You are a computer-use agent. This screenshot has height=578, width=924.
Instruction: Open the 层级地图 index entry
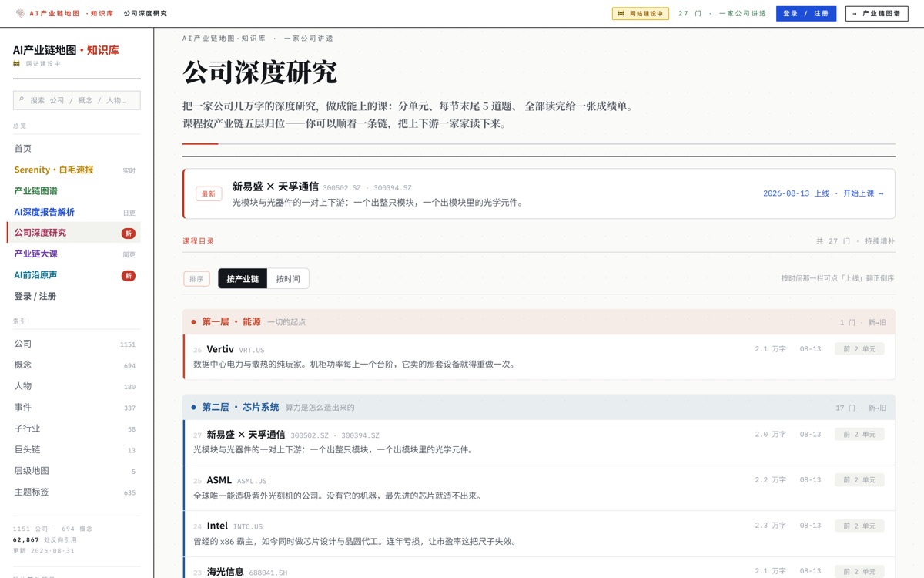(74, 471)
